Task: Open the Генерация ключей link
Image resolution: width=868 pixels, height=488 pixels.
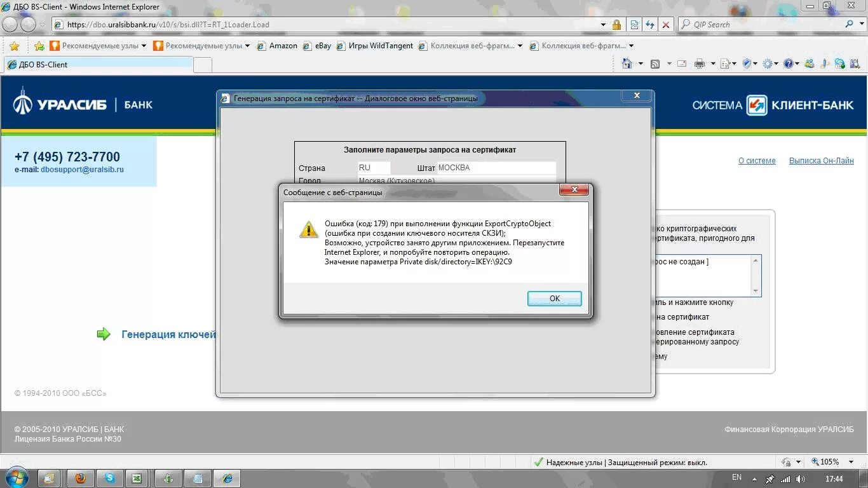Action: tap(168, 334)
